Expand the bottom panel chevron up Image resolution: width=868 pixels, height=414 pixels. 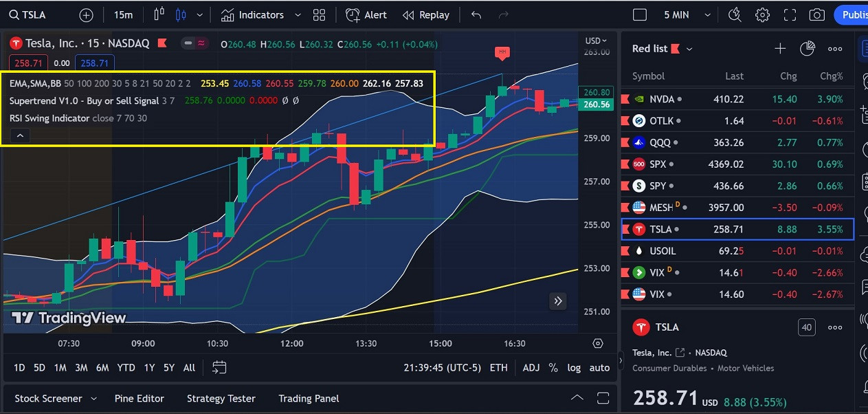tap(577, 398)
